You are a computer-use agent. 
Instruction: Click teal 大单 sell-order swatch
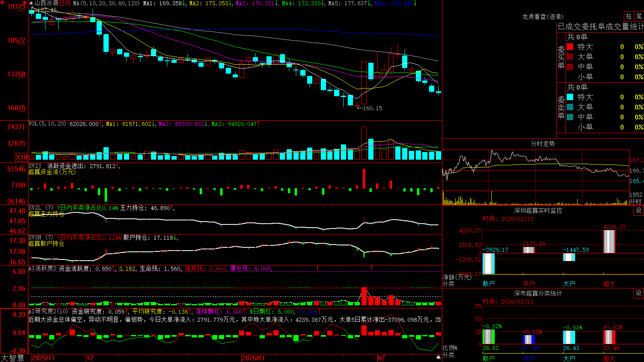tap(570, 107)
